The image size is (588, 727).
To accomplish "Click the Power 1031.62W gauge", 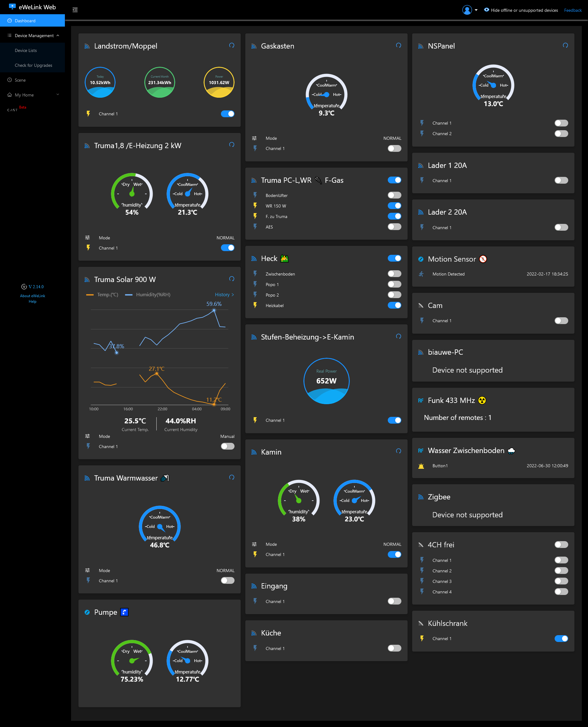I will [219, 82].
